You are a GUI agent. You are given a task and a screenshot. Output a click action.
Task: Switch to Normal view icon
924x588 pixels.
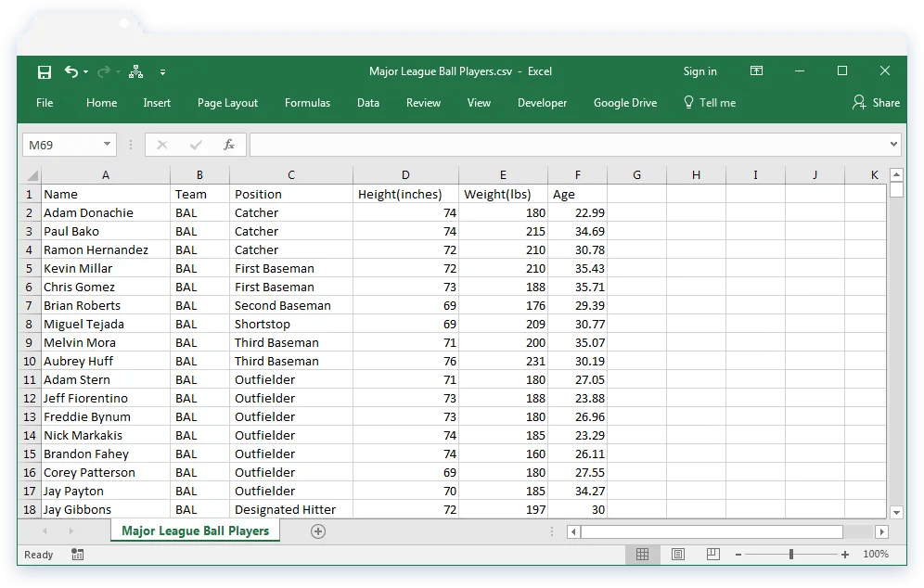[x=642, y=554]
